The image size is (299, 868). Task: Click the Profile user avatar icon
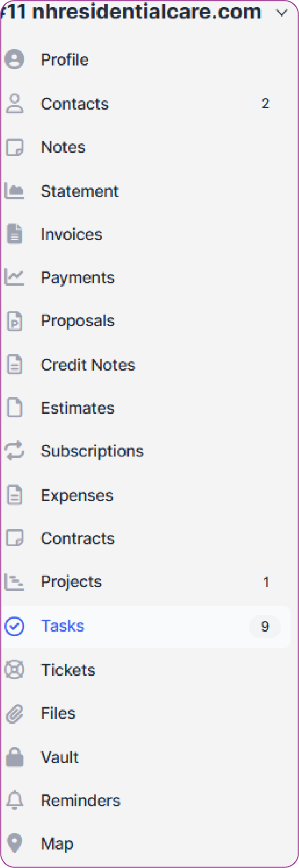click(x=15, y=59)
